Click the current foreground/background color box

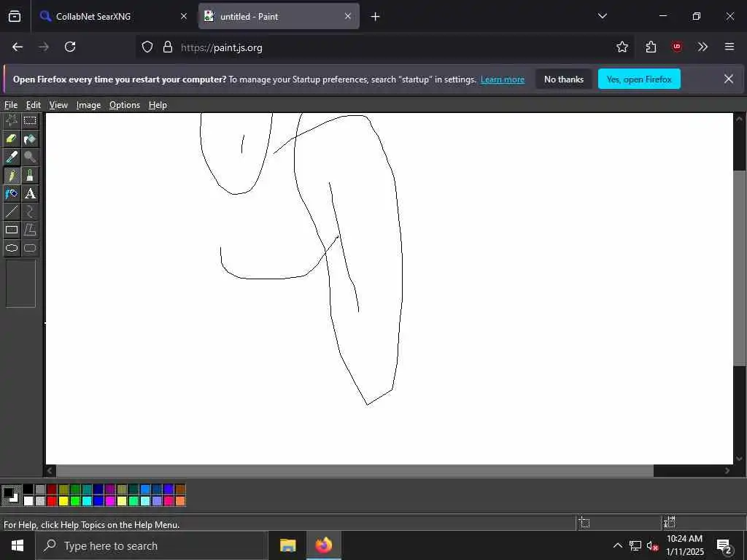pyautogui.click(x=11, y=495)
